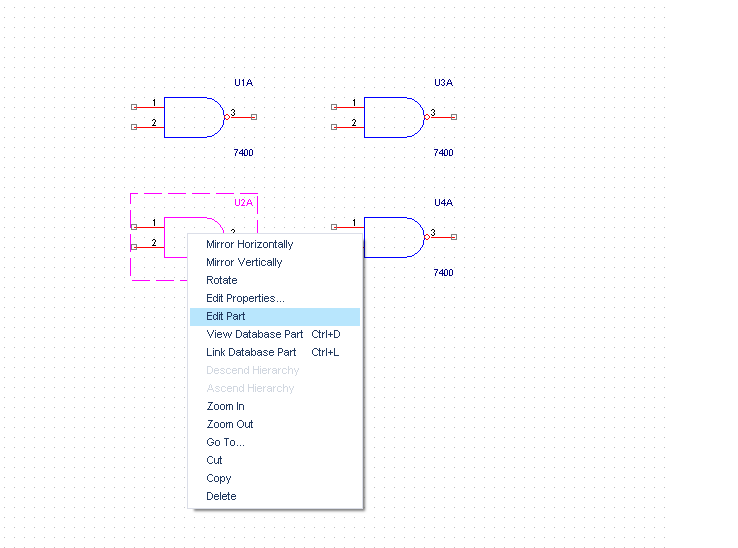Click the U3A reference label
738x548 pixels.
443,83
